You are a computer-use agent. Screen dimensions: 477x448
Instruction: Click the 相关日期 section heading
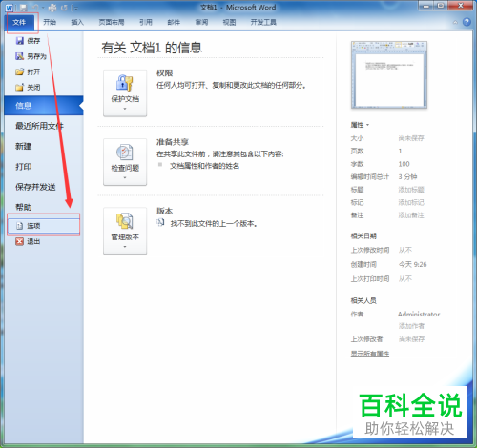point(363,236)
